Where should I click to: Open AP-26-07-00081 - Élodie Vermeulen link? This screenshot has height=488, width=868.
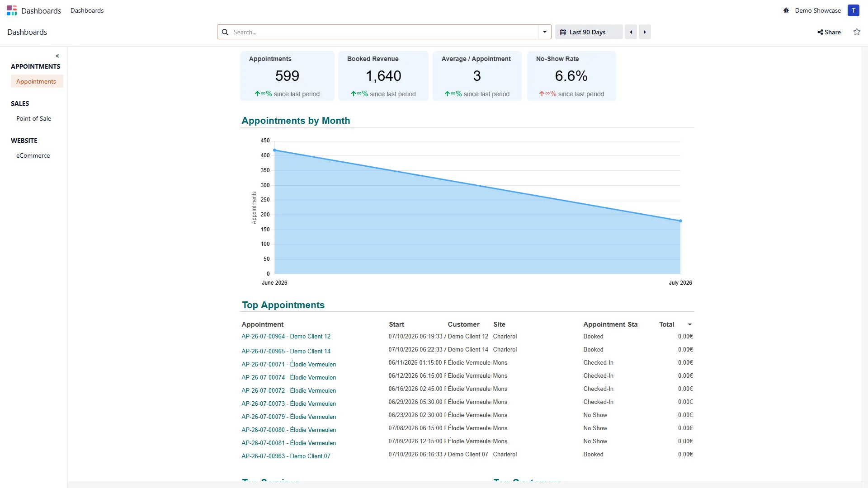pyautogui.click(x=288, y=443)
